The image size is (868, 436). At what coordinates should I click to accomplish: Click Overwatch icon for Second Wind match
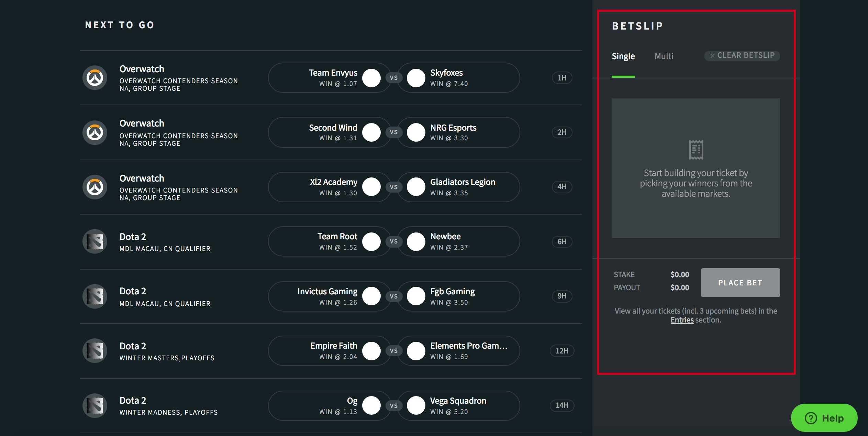(x=95, y=132)
